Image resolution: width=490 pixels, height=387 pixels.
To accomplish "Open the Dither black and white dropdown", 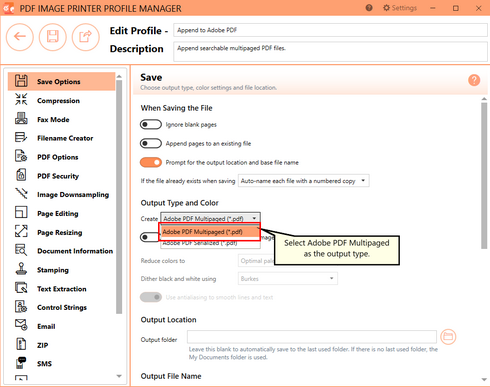I will [287, 279].
